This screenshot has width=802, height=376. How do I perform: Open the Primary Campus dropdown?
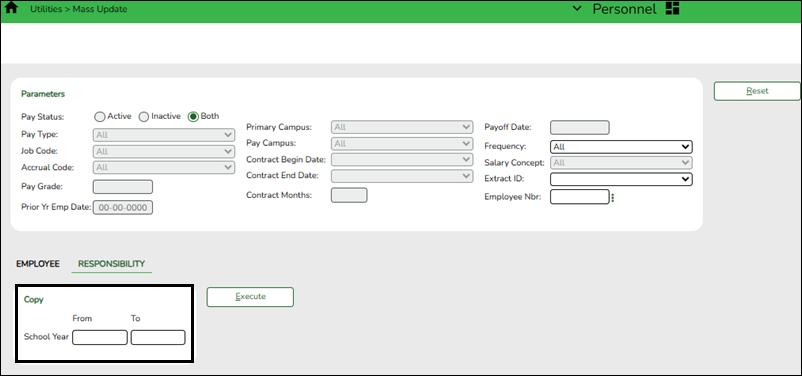pos(402,127)
